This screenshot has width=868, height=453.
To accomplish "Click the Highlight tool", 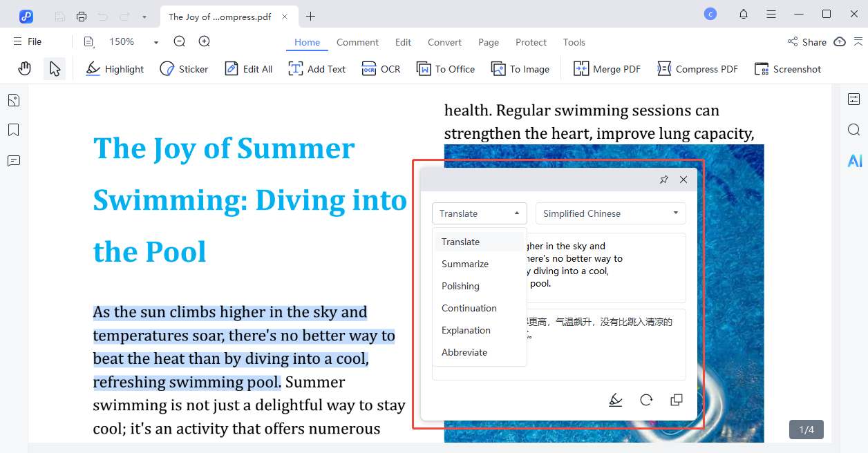I will (115, 69).
